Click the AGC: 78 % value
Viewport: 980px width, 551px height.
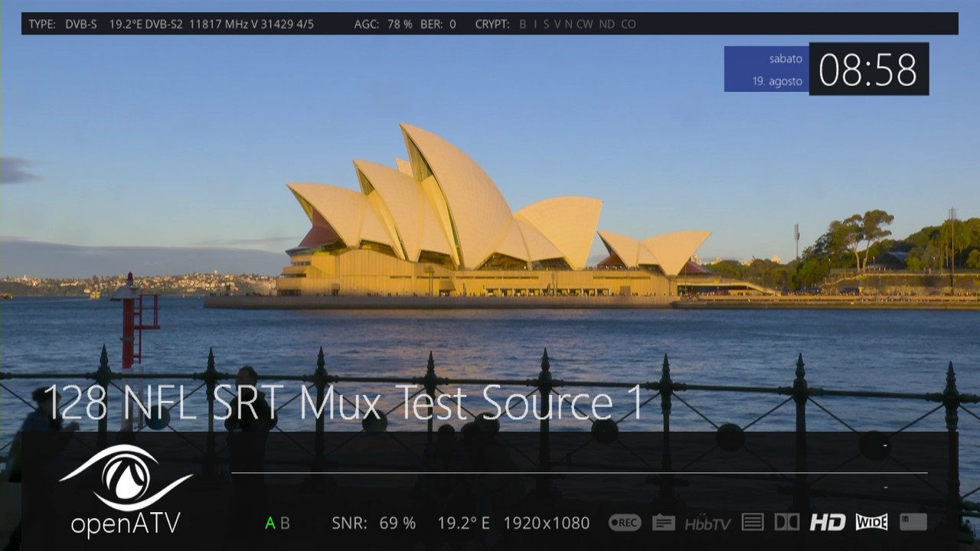tap(384, 24)
